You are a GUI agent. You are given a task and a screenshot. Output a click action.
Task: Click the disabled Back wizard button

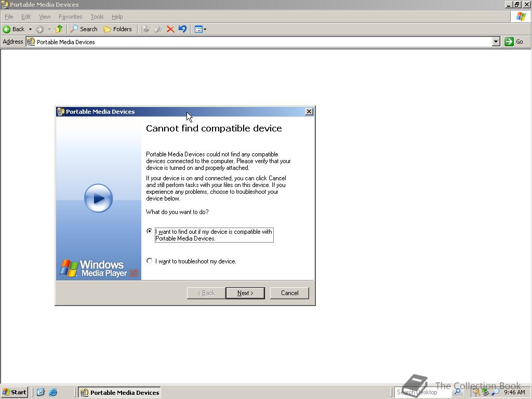(206, 293)
